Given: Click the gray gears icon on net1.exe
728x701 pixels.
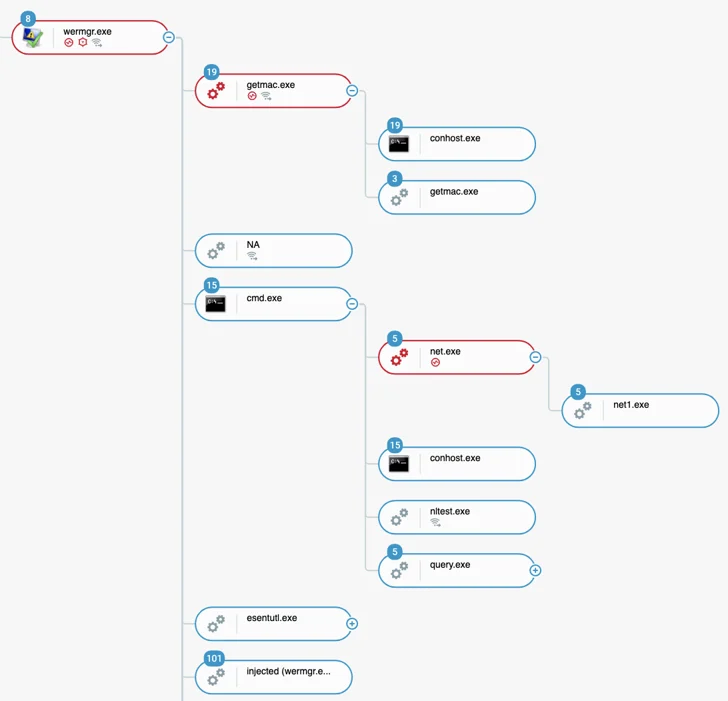Looking at the screenshot, I should click(x=583, y=410).
